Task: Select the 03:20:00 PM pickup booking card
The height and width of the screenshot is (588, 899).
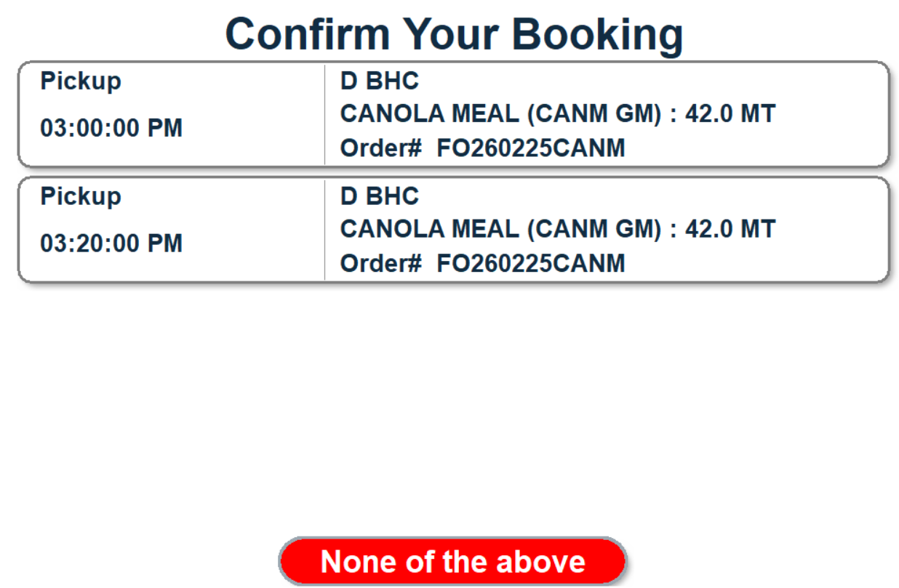Action: pos(452,230)
